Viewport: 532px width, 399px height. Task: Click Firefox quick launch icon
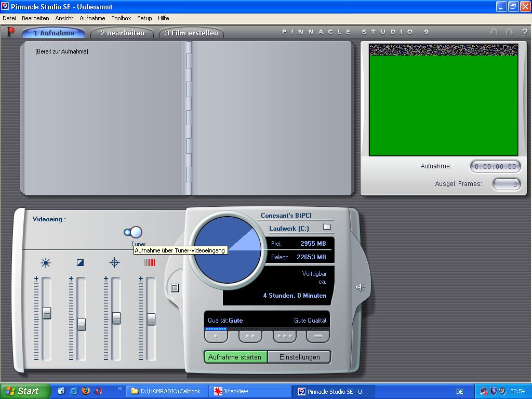pyautogui.click(x=86, y=391)
